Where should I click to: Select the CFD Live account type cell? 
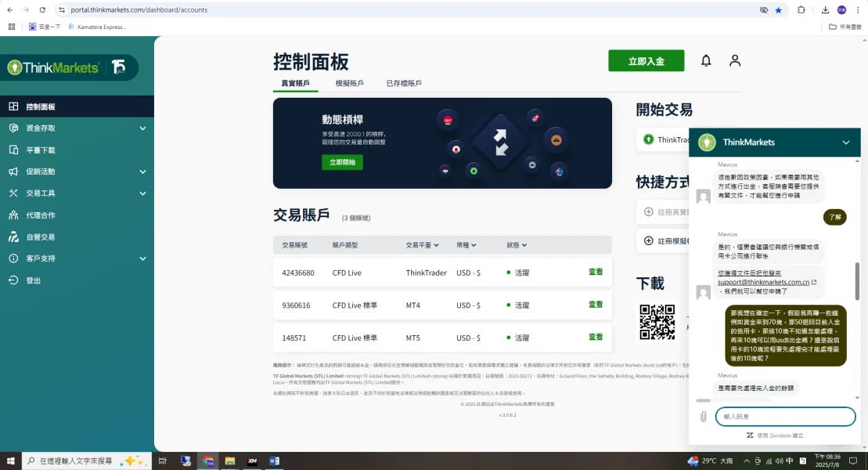347,273
